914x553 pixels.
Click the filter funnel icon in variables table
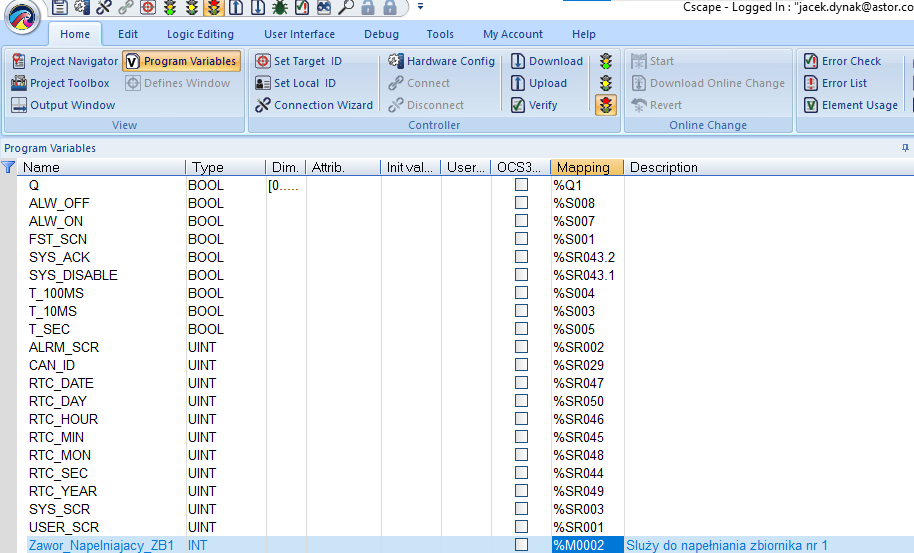8,167
